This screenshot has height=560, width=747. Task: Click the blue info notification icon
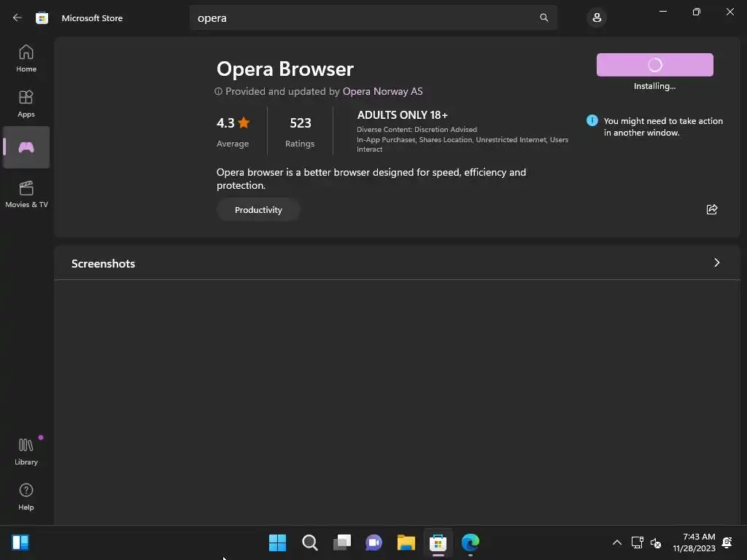coord(592,120)
